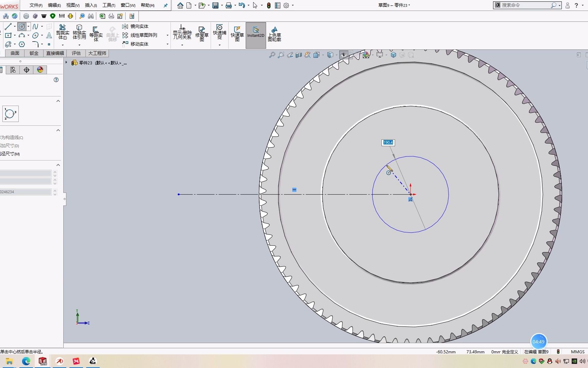Select the Sketch Fillet tool

tap(35, 44)
